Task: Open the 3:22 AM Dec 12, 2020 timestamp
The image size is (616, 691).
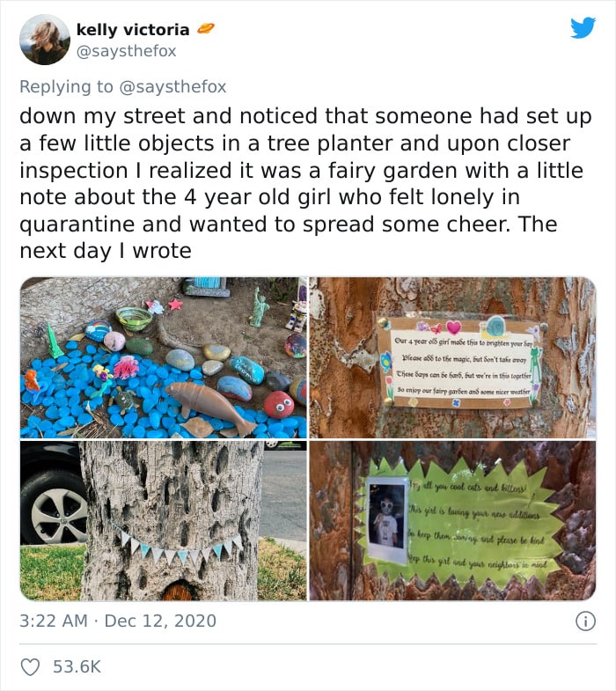Action: coord(118,621)
